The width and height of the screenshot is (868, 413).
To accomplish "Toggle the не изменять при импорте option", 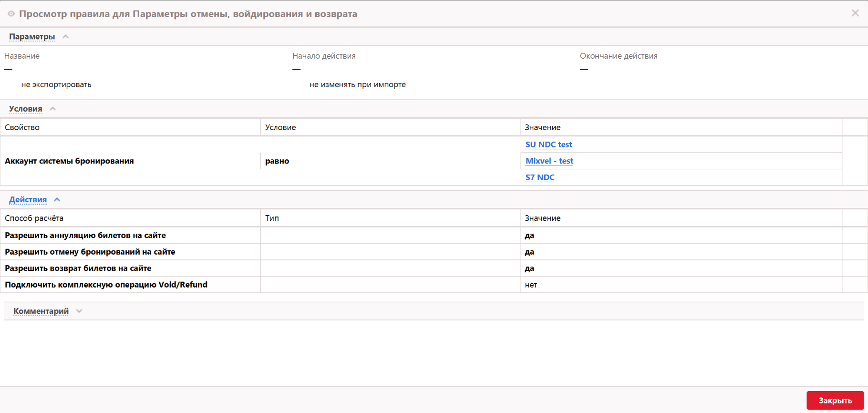I will coord(357,85).
